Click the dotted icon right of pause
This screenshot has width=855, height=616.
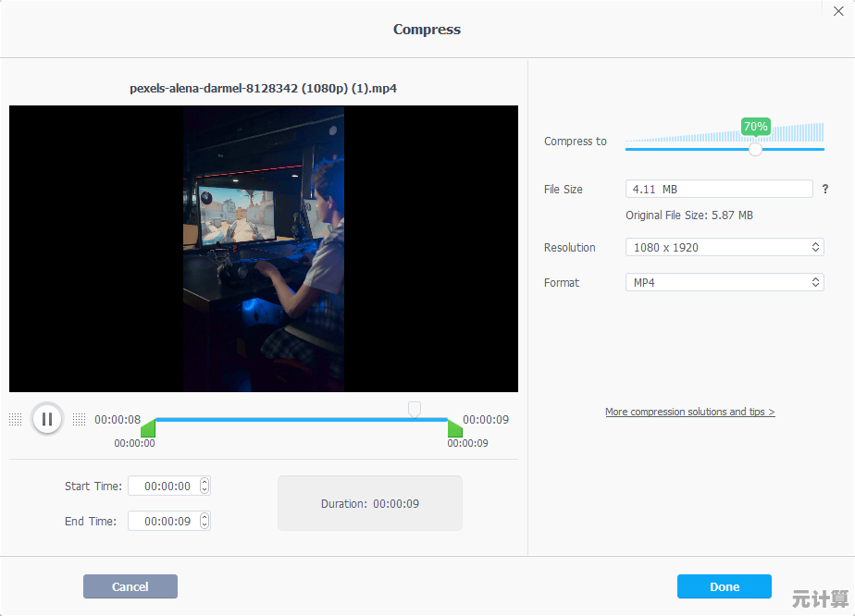(79, 420)
